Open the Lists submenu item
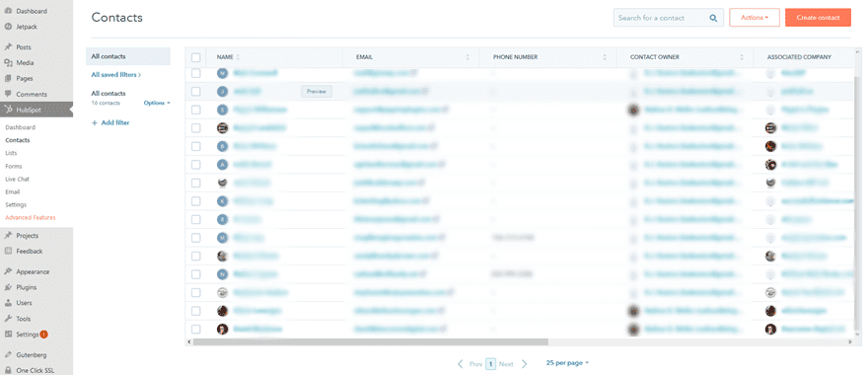The image size is (868, 375). (x=11, y=153)
